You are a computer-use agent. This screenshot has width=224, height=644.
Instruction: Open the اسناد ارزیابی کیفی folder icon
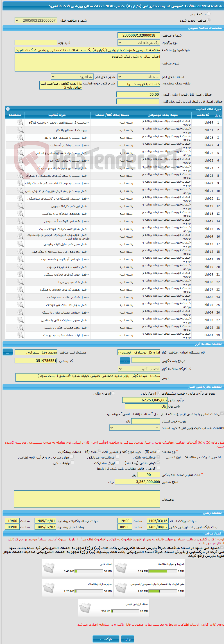pyautogui.click(x=85, y=608)
